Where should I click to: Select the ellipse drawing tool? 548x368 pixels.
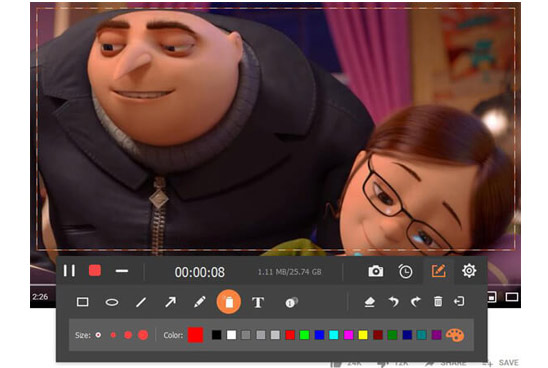(112, 302)
